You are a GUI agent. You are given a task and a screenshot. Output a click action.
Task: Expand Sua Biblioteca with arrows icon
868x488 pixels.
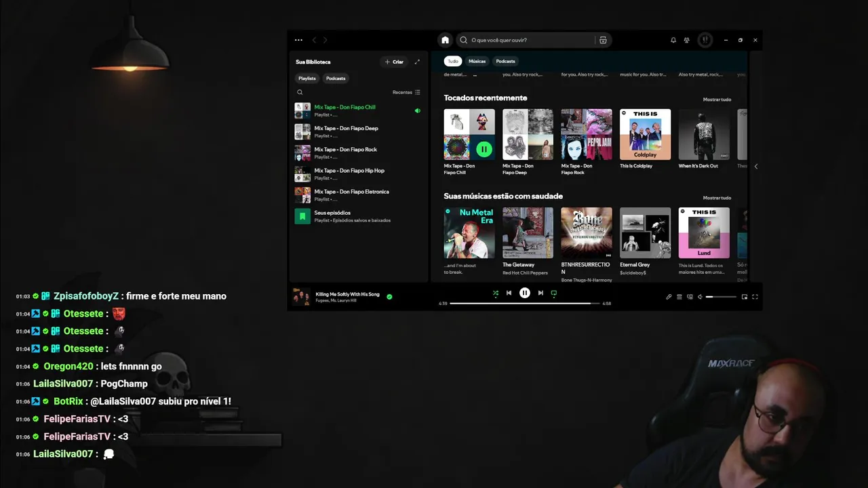[417, 62]
